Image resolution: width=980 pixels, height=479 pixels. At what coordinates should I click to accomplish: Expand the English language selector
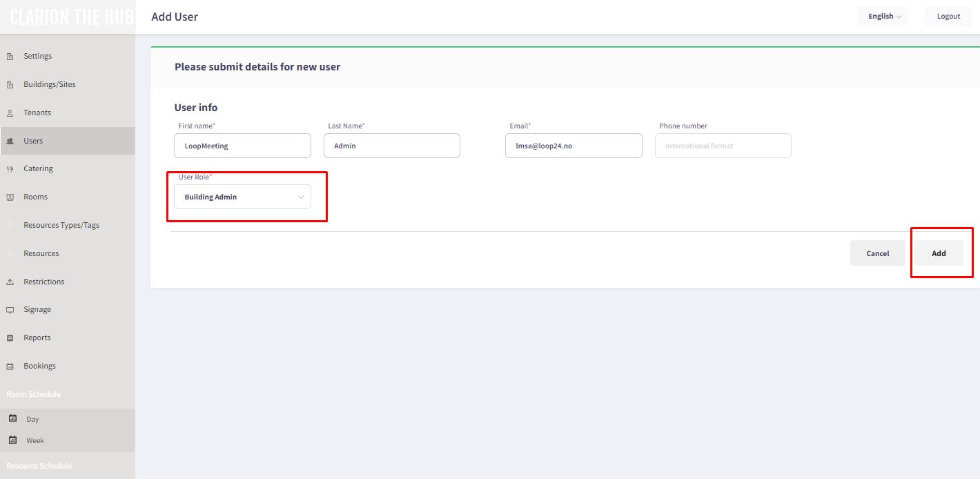882,16
